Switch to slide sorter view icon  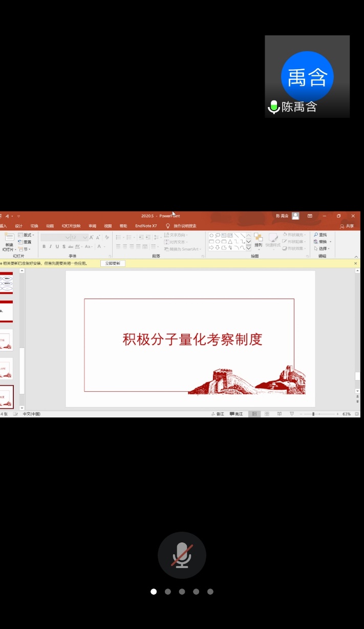coord(267,414)
